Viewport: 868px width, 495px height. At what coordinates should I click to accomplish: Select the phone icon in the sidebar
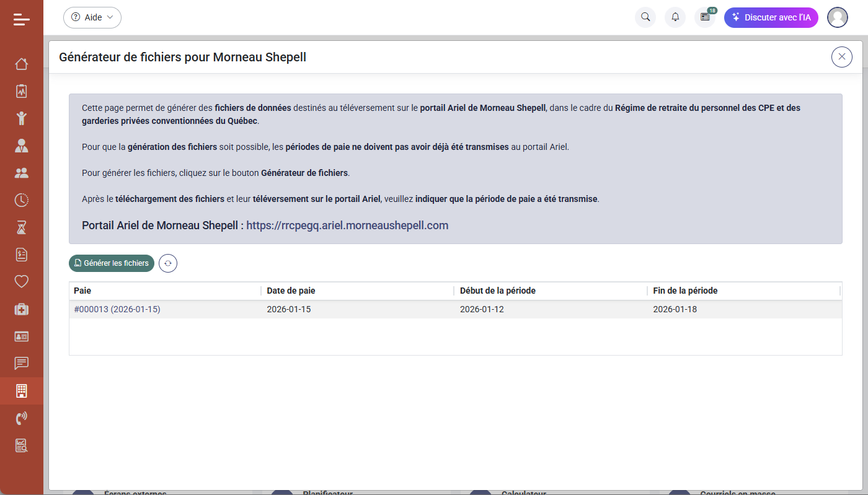pyautogui.click(x=21, y=418)
